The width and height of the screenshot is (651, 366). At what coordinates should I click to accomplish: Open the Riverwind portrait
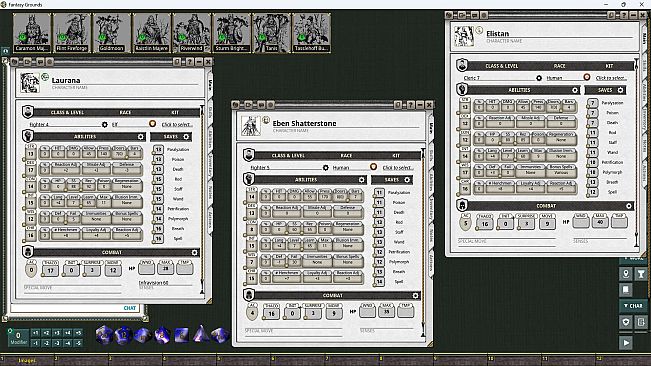click(x=191, y=33)
